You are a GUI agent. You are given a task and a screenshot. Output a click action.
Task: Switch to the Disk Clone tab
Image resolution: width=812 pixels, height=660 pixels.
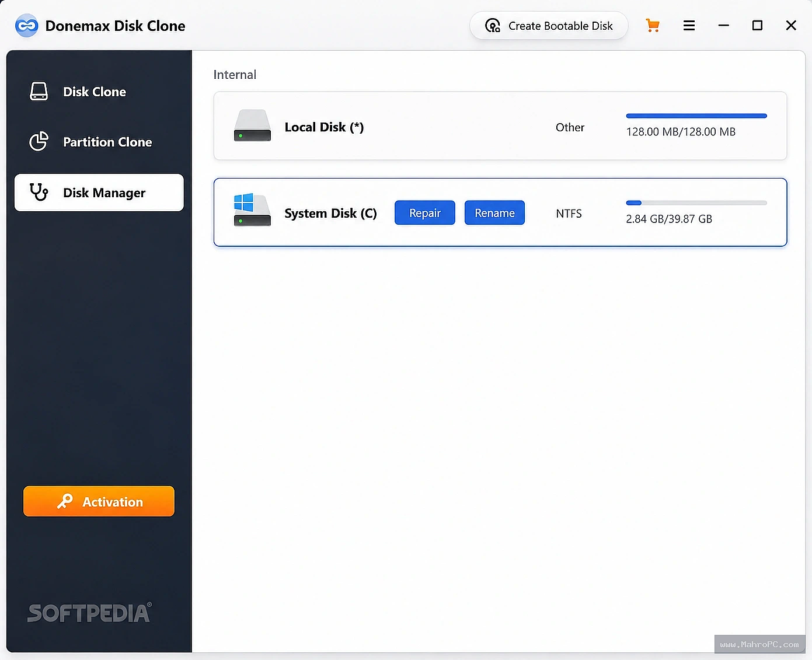pos(99,92)
